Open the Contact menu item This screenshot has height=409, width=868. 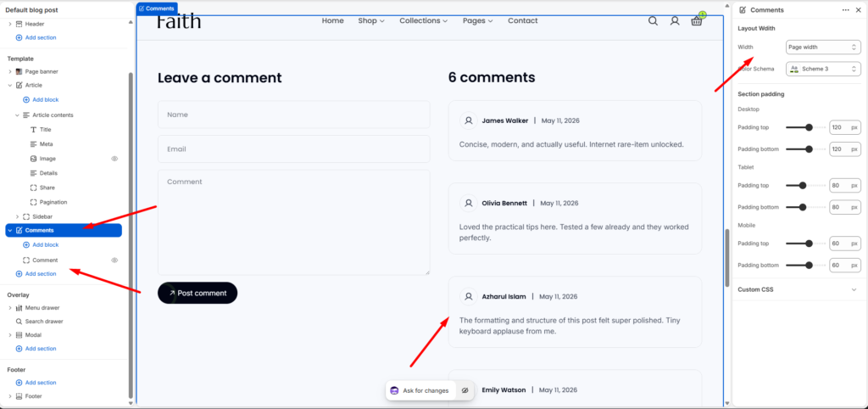point(522,20)
